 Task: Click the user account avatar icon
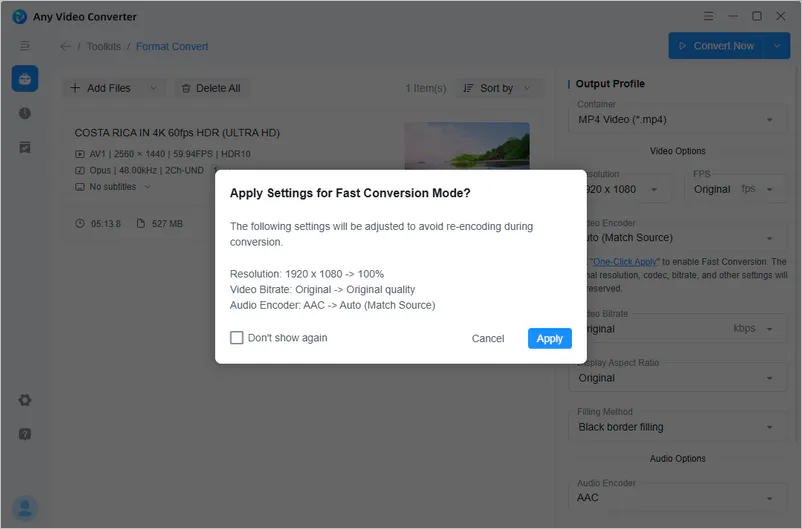tap(25, 508)
